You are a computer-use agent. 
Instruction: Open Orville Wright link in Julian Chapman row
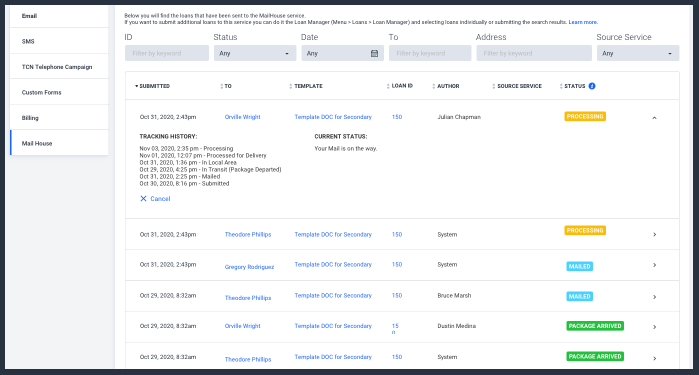tap(243, 117)
